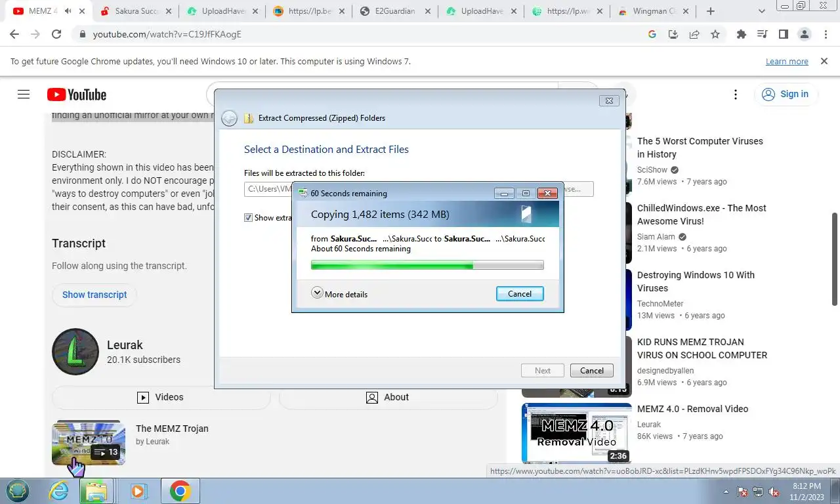Open KID RUNS MEMZ TROJAN video
This screenshot has height=504, width=840.
click(702, 348)
